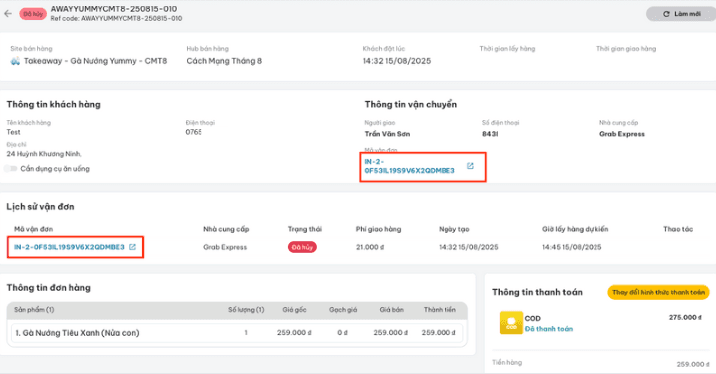Click the Takeaway site scooter icon
This screenshot has height=374, width=716.
[15, 61]
